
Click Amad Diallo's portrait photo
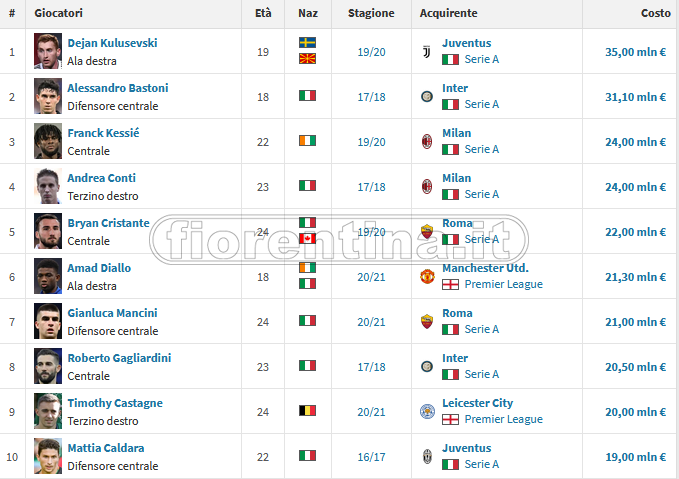(47, 276)
